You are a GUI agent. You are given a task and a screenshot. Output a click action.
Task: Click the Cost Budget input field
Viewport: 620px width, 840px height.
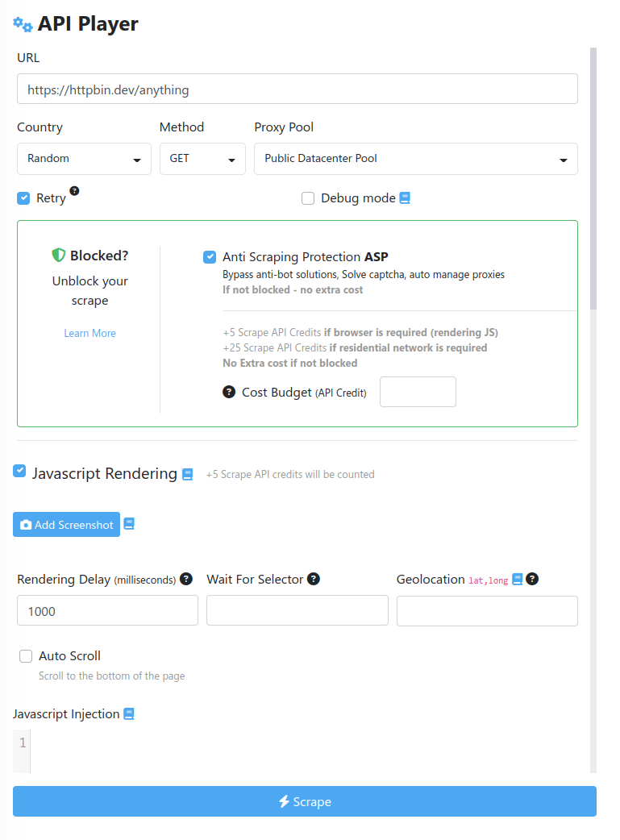418,392
